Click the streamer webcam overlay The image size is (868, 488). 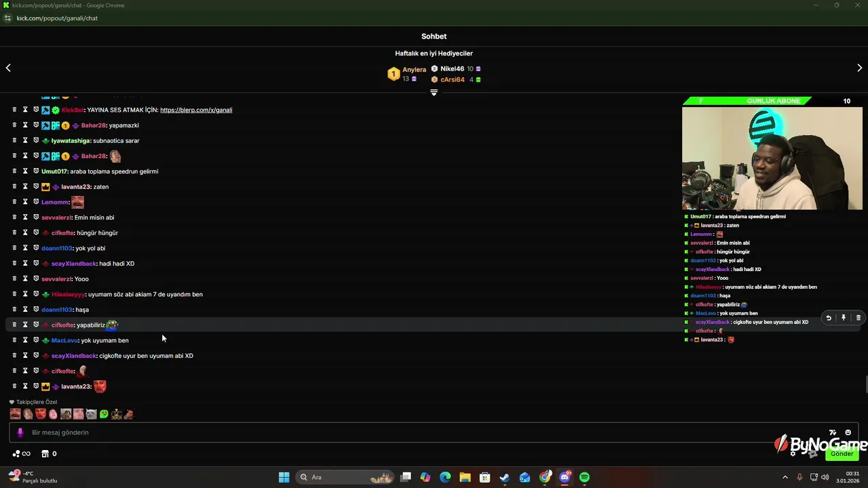tap(772, 159)
